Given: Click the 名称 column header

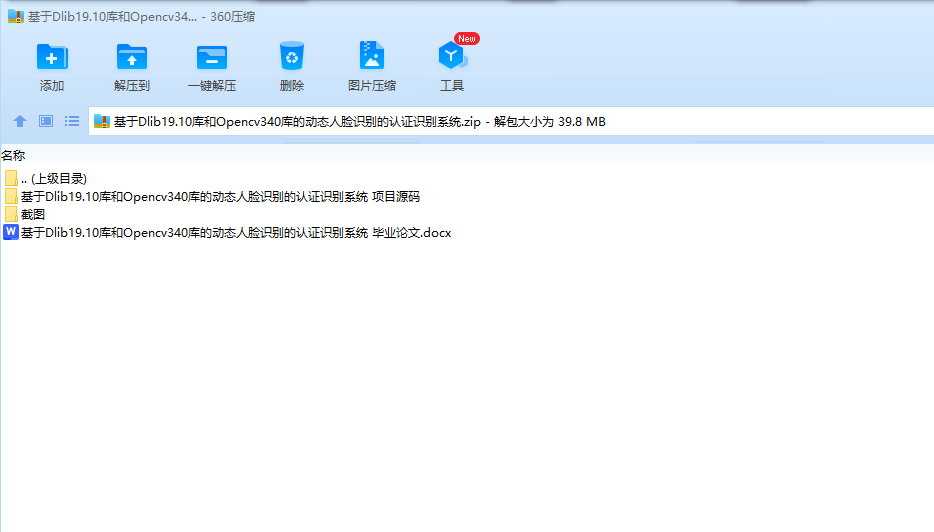Looking at the screenshot, I should click(x=13, y=155).
